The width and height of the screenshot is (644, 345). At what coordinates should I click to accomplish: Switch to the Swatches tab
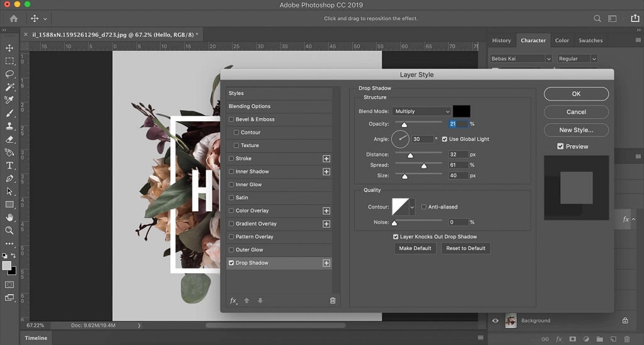pos(591,40)
